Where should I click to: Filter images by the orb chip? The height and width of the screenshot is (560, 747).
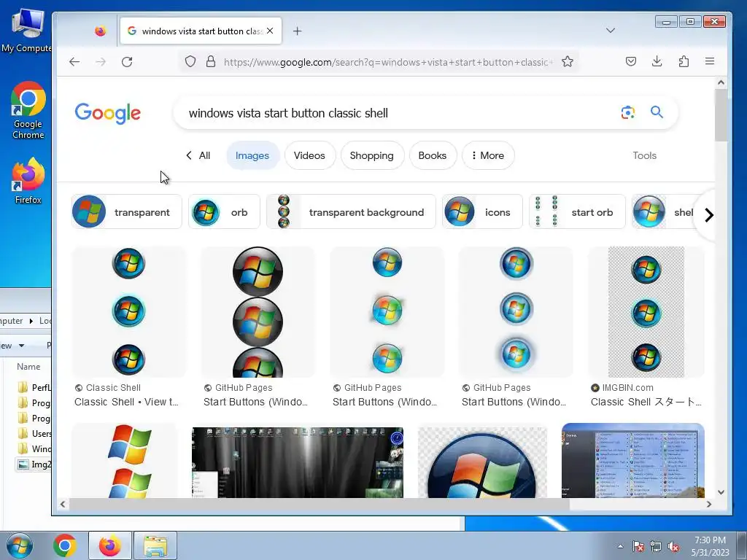[225, 212]
